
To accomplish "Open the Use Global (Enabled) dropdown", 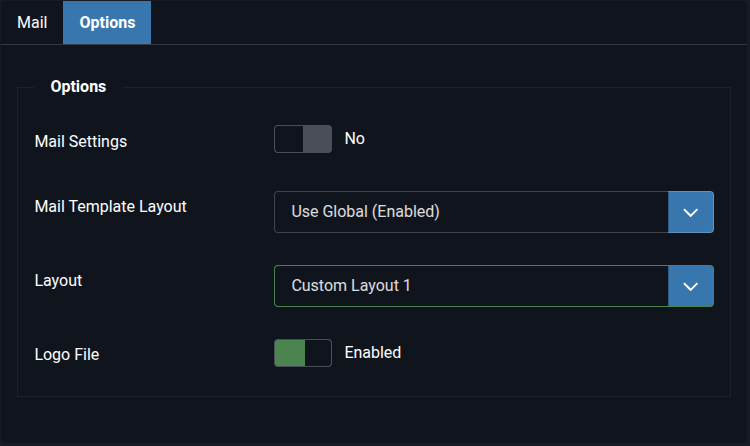I will click(494, 212).
